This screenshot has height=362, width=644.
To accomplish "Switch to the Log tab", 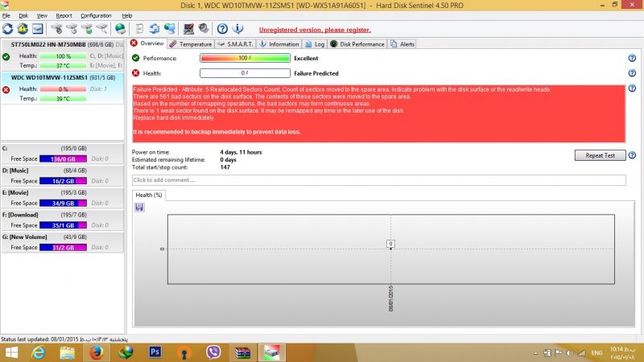I will 315,44.
